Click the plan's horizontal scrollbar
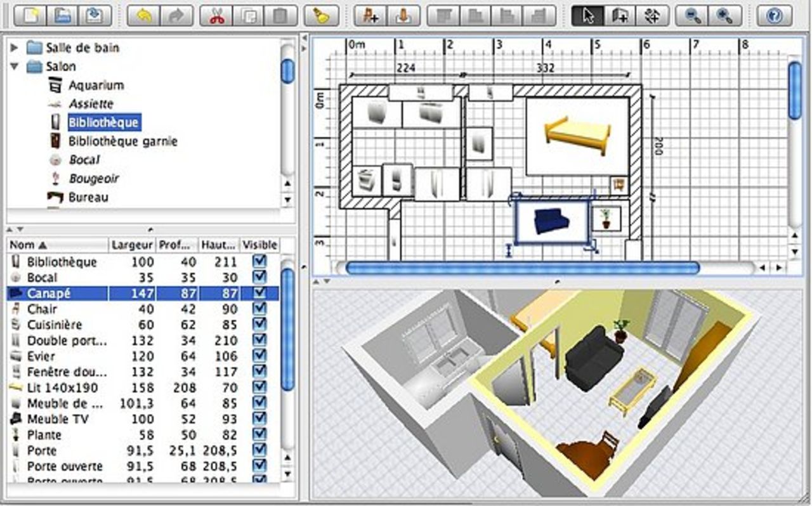 (522, 268)
